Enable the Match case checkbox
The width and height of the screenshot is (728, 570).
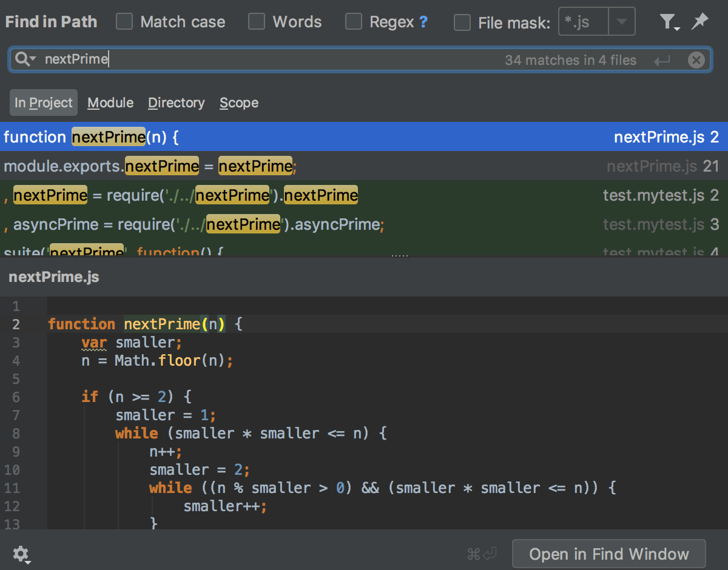pos(124,22)
